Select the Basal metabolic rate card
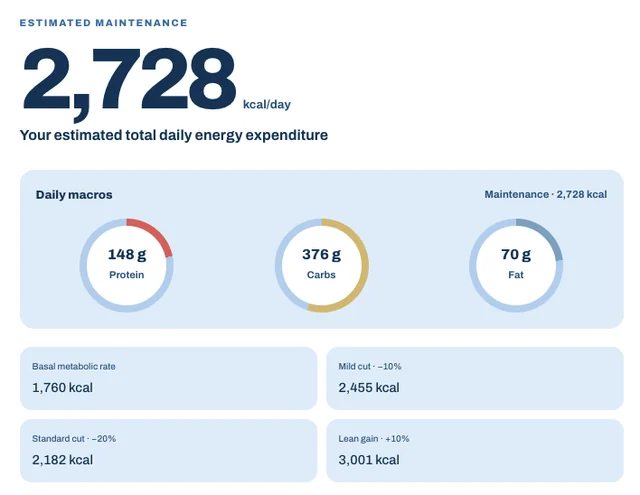This screenshot has height=495, width=640. [169, 378]
